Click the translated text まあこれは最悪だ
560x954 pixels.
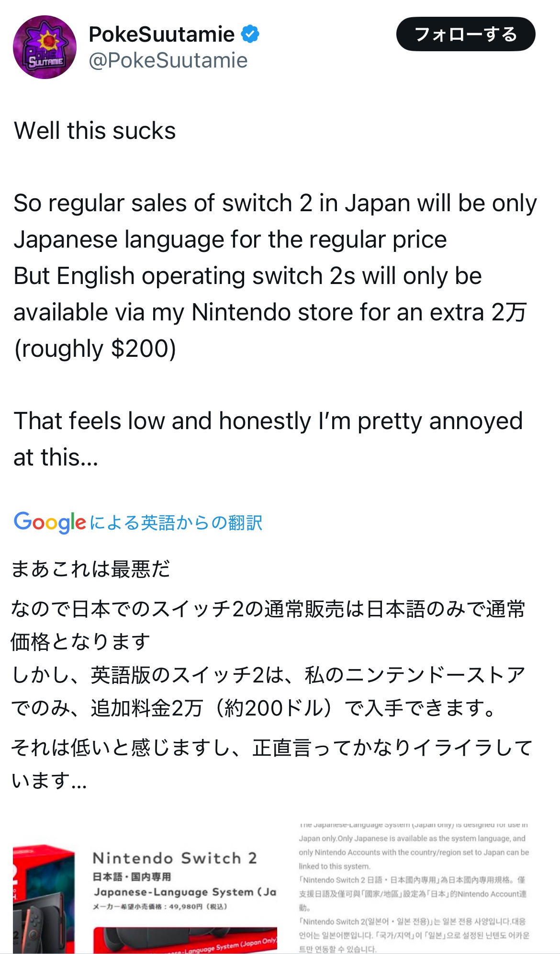[90, 569]
